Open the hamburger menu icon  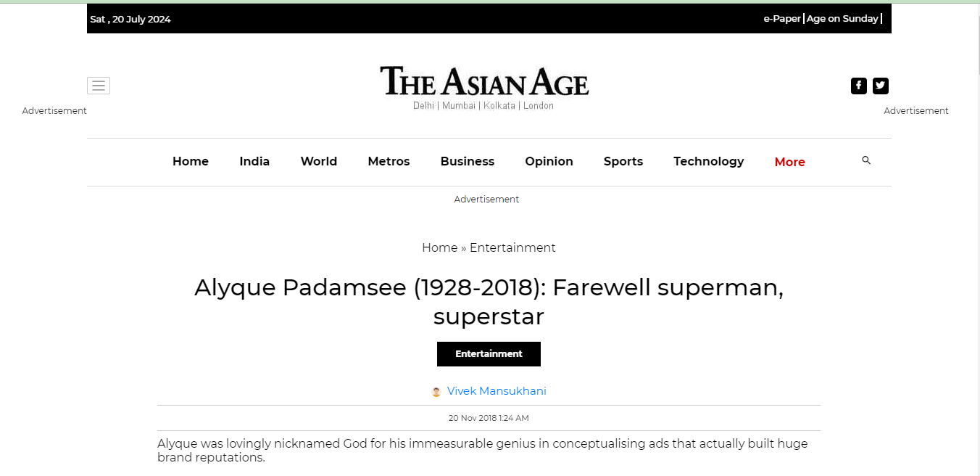(x=99, y=86)
